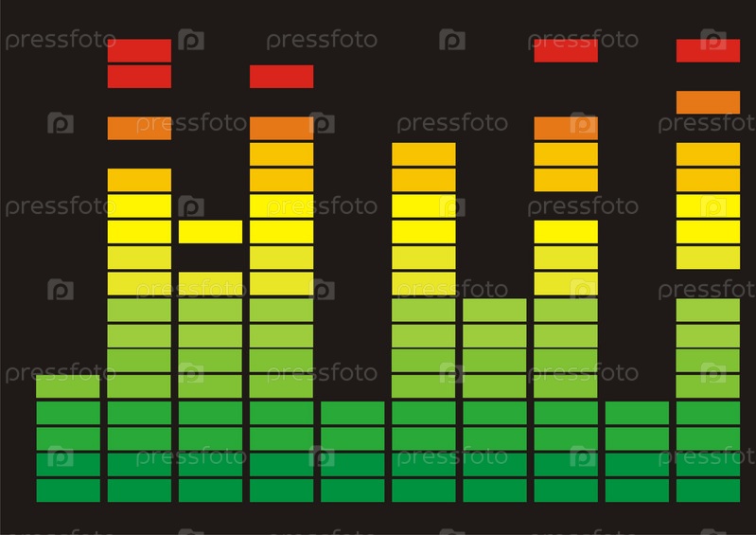Click the orange segment in the rightmost column

(x=708, y=102)
